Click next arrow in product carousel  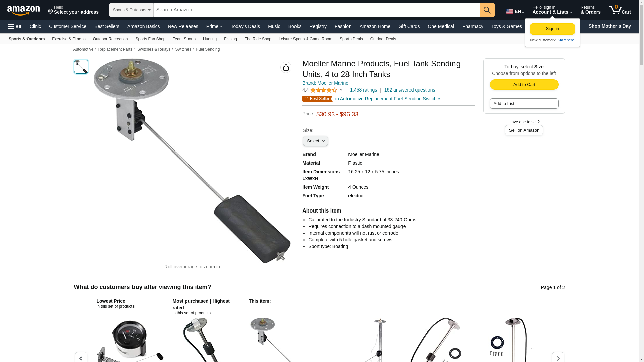tap(558, 358)
